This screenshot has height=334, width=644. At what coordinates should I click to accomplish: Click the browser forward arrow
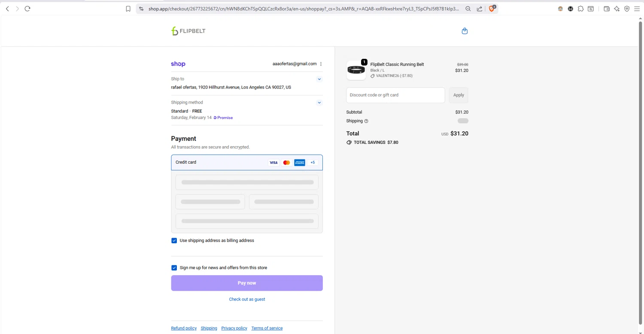(x=18, y=9)
